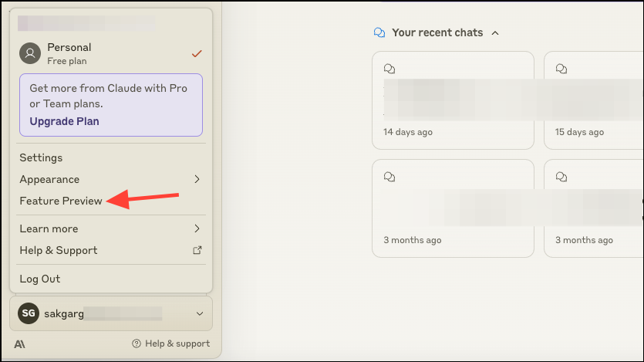Click the '15 days ago' timestamp
644x362 pixels.
(x=579, y=132)
